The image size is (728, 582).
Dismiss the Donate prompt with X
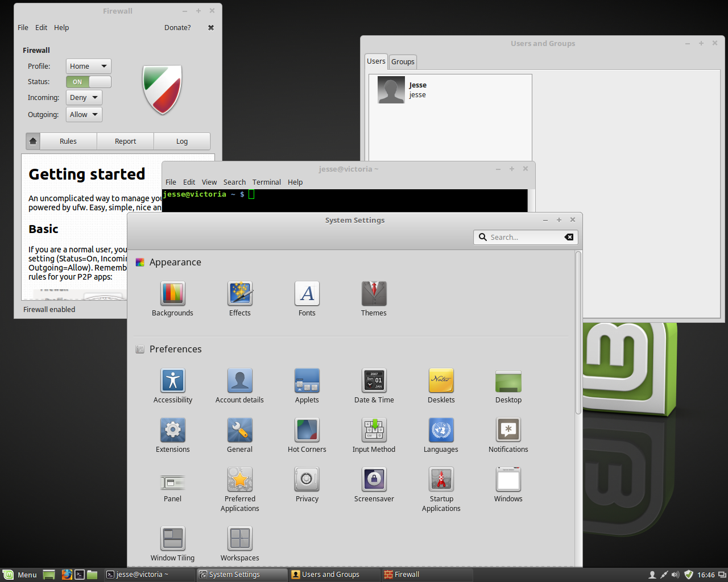[211, 27]
